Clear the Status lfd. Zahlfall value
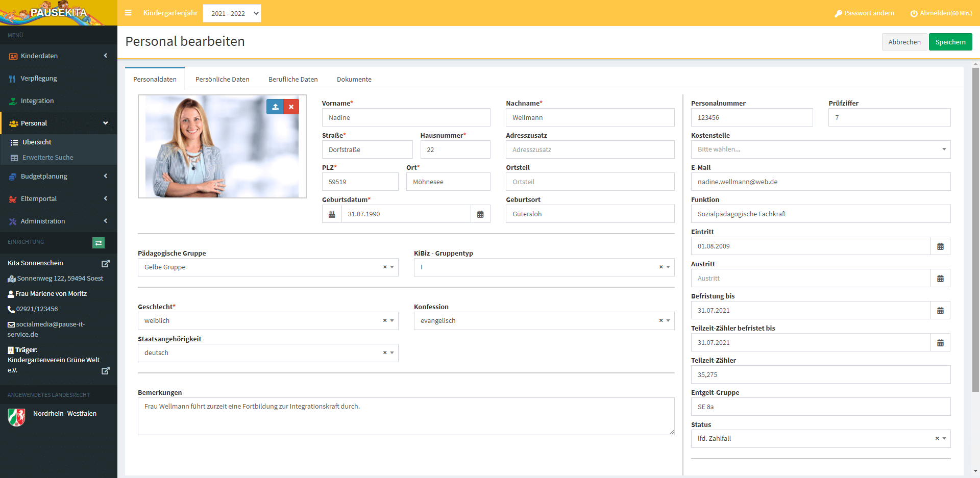Screen dimensions: 980x478 937,439
